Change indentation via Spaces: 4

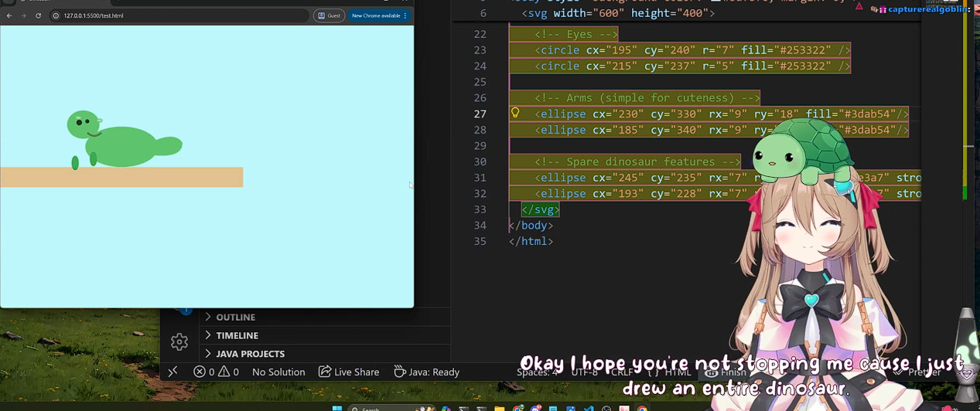pyautogui.click(x=537, y=372)
